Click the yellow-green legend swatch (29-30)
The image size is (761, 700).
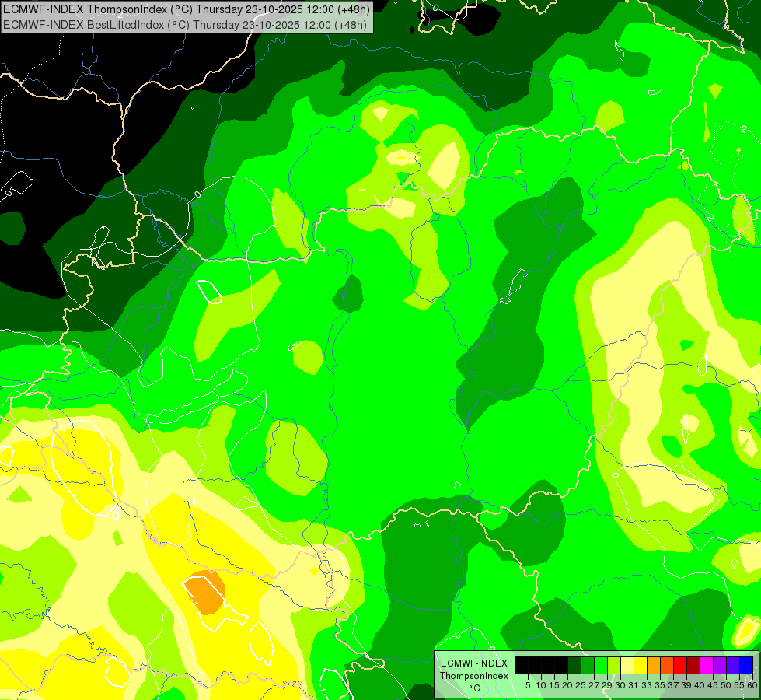point(614,665)
